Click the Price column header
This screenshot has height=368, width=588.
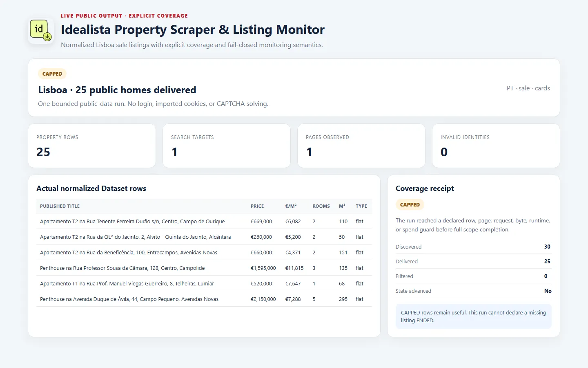point(257,206)
